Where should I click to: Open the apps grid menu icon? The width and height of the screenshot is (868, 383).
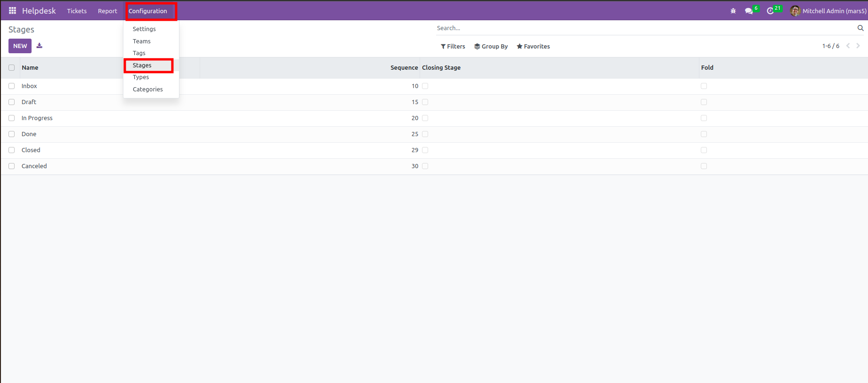13,10
